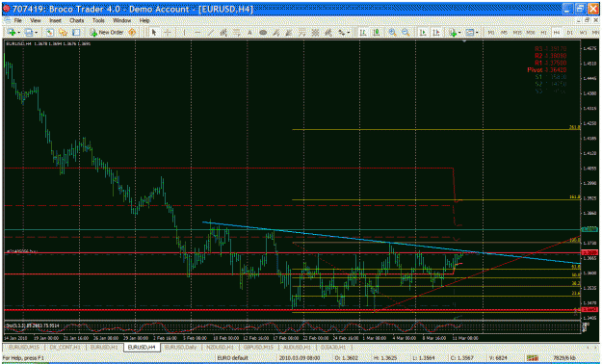Select the M5 timeframe

tap(504, 33)
